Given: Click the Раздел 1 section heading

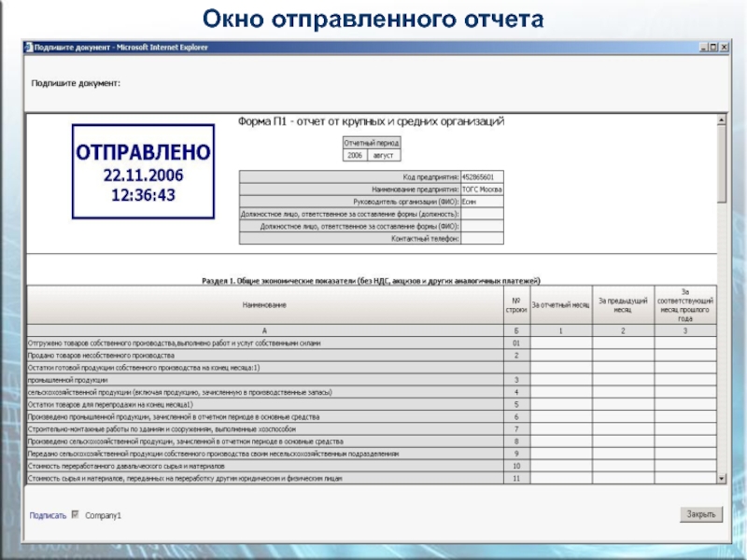Looking at the screenshot, I should point(371,281).
